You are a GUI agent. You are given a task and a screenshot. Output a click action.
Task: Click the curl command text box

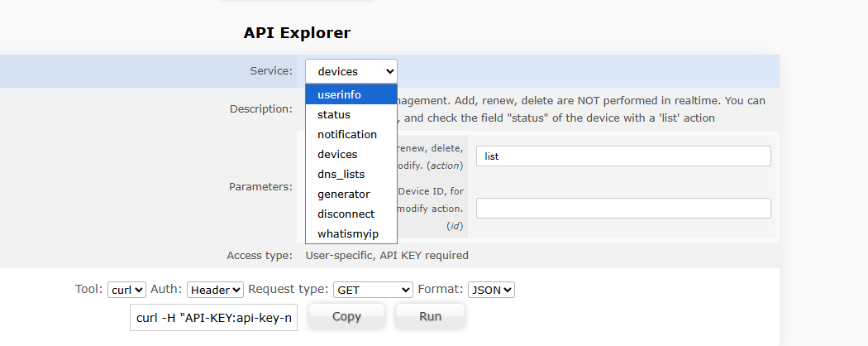point(213,318)
